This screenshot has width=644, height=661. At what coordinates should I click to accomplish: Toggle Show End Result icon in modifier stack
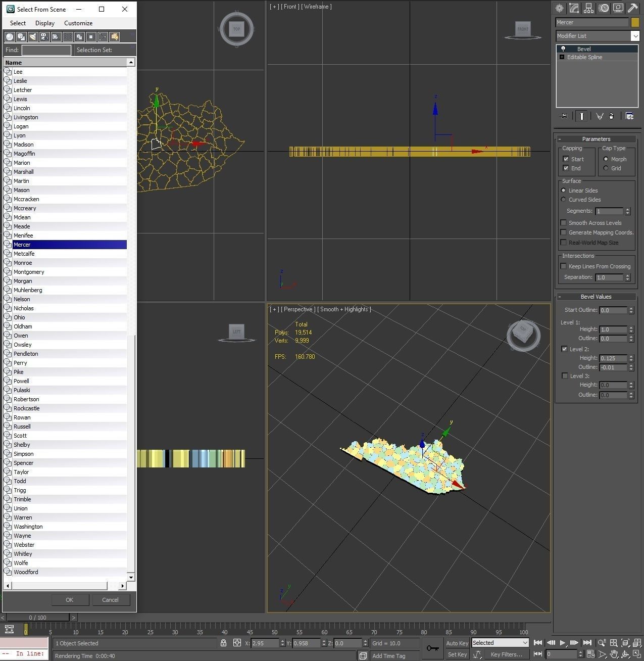point(582,116)
